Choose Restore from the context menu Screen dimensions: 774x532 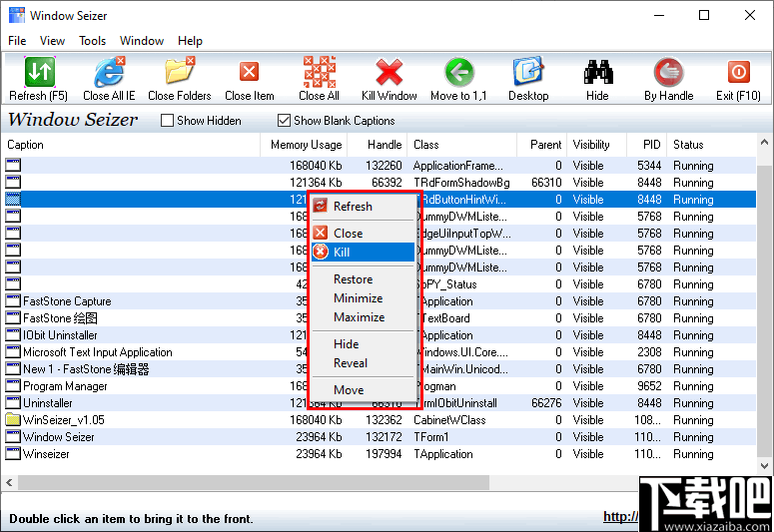[x=364, y=279]
